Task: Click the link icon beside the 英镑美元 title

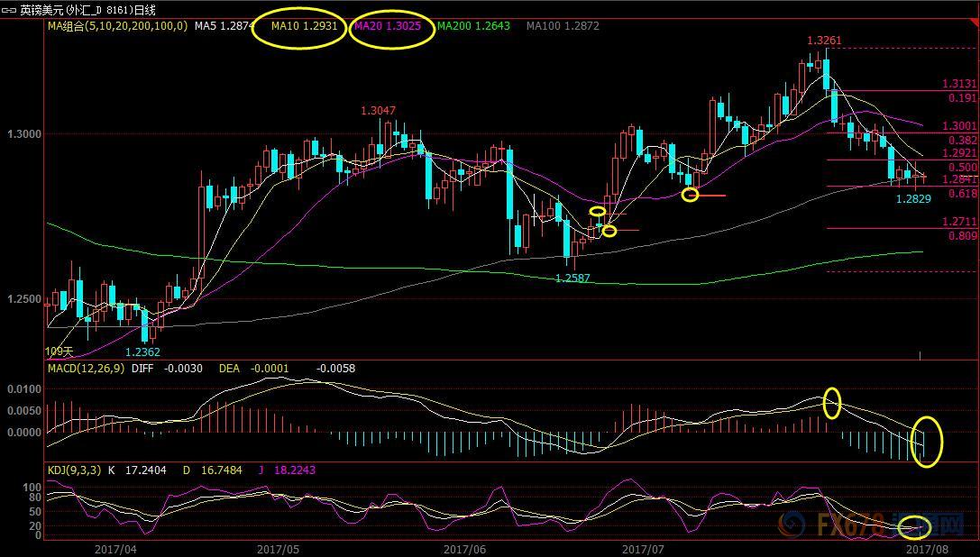Action: pyautogui.click(x=8, y=10)
